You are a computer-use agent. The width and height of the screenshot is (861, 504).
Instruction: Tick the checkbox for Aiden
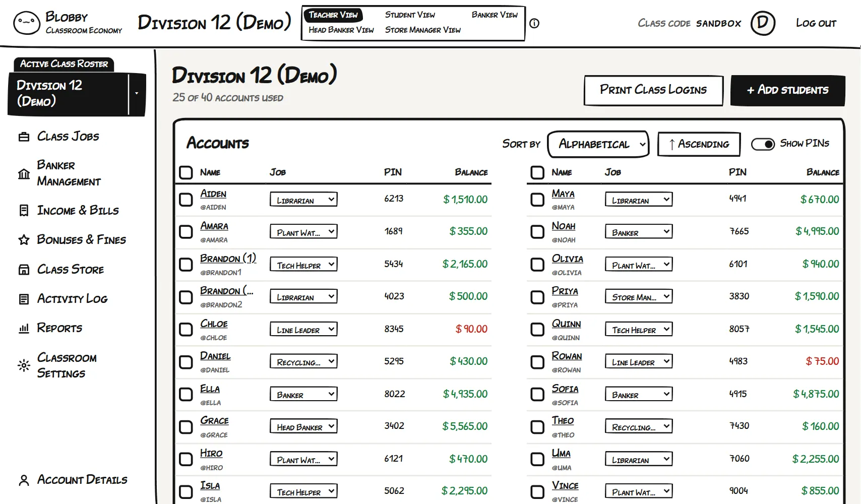(x=186, y=200)
